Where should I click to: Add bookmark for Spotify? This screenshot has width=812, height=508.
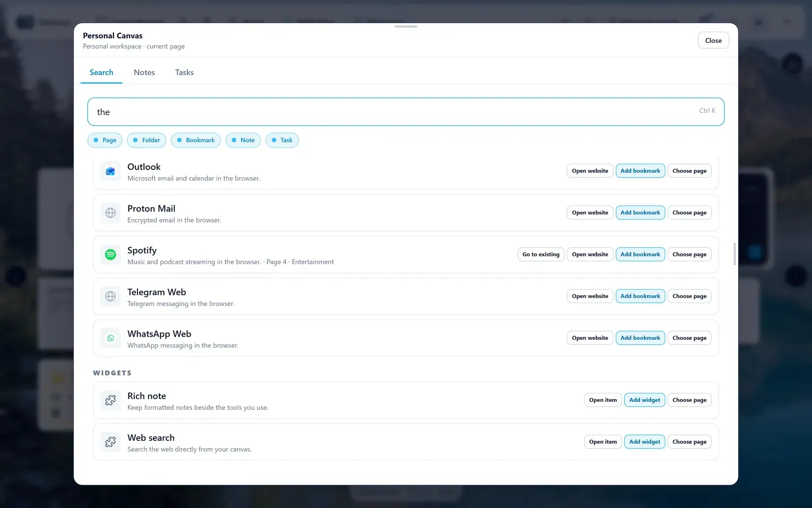point(640,255)
